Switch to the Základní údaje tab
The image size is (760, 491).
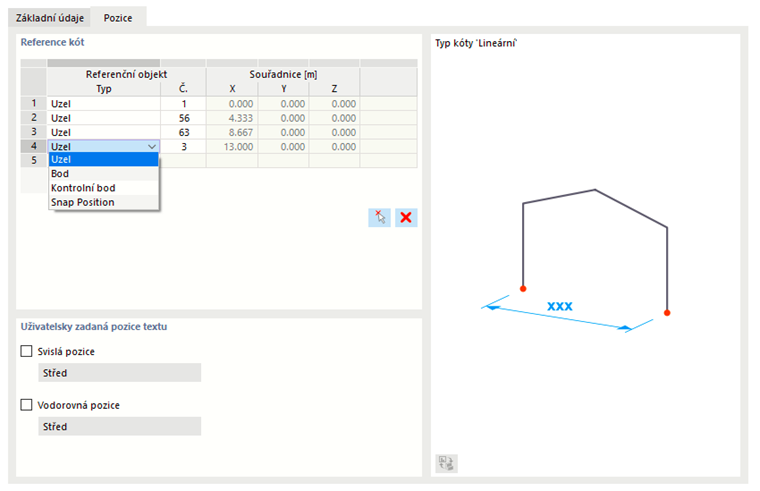pyautogui.click(x=50, y=17)
